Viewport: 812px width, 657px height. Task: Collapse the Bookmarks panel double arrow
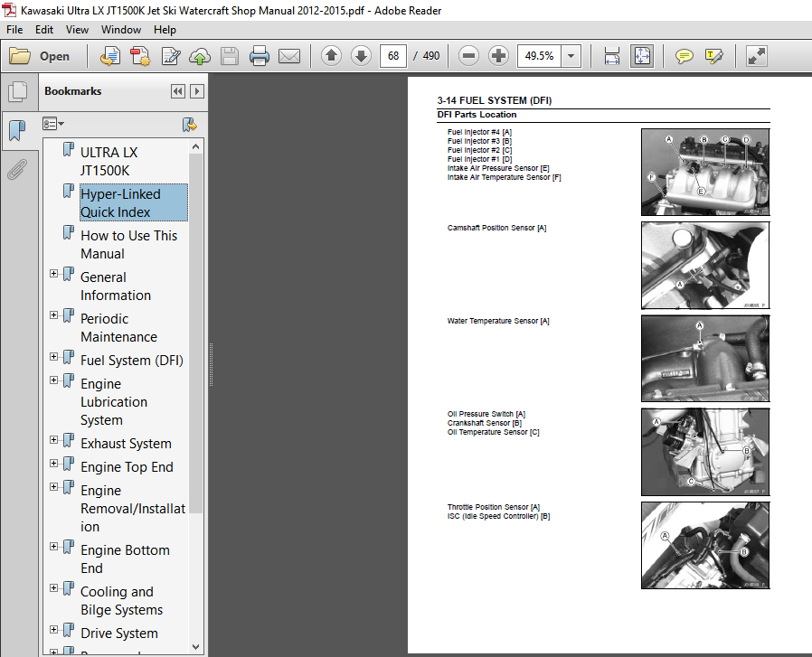point(177,91)
